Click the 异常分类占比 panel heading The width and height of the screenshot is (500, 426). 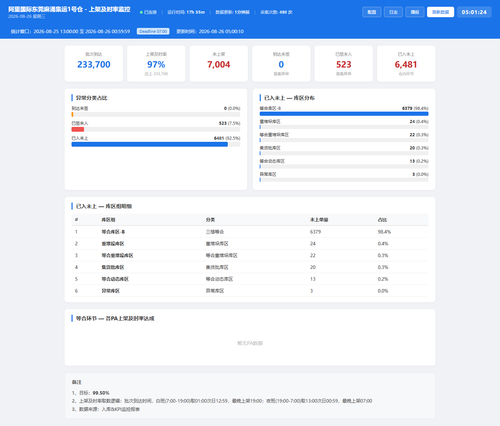pyautogui.click(x=92, y=98)
